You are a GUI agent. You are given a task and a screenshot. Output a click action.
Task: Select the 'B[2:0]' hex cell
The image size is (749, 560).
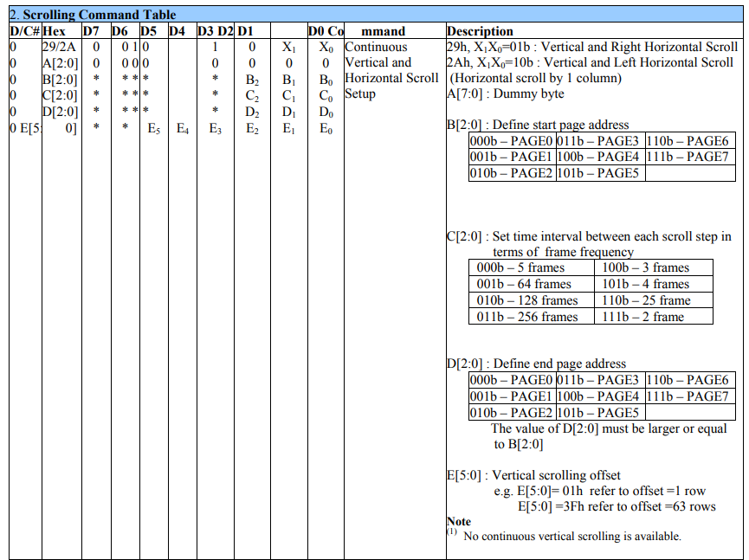pos(60,80)
